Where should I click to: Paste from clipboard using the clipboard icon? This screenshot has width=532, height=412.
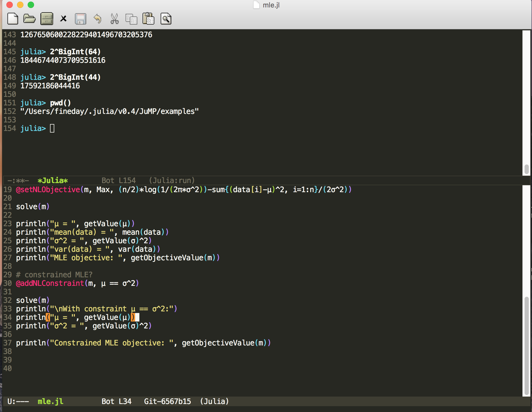148,19
